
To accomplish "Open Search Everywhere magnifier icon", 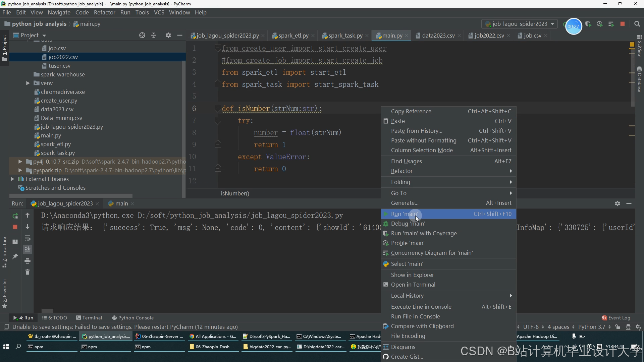I will 637,24.
